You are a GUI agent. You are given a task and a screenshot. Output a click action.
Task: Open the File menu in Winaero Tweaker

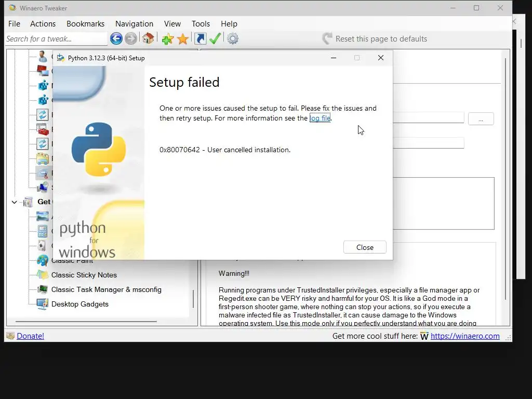click(14, 24)
